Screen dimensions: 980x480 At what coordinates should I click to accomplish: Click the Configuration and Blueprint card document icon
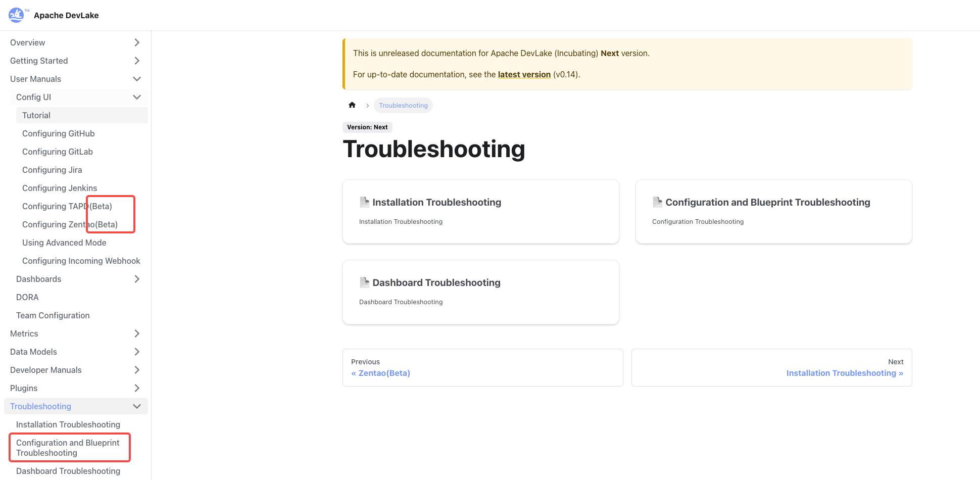click(x=657, y=202)
